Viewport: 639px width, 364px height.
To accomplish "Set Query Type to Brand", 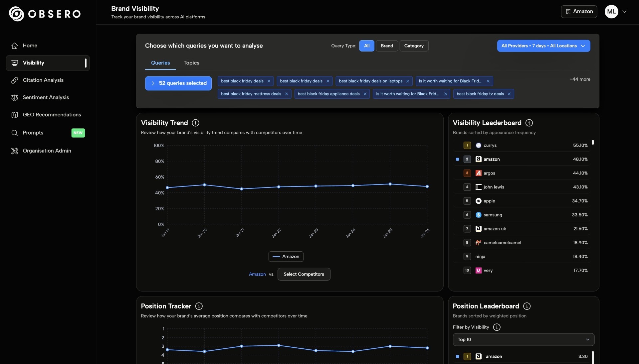I will click(386, 46).
